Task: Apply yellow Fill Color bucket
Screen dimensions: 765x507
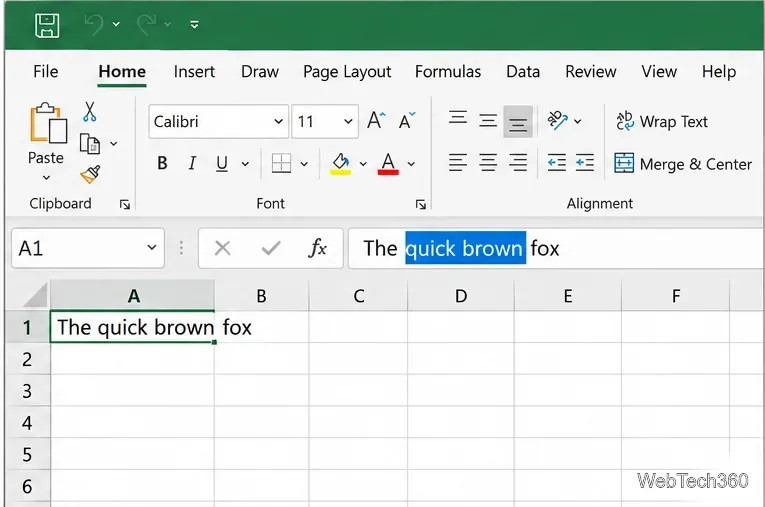Action: [x=341, y=163]
